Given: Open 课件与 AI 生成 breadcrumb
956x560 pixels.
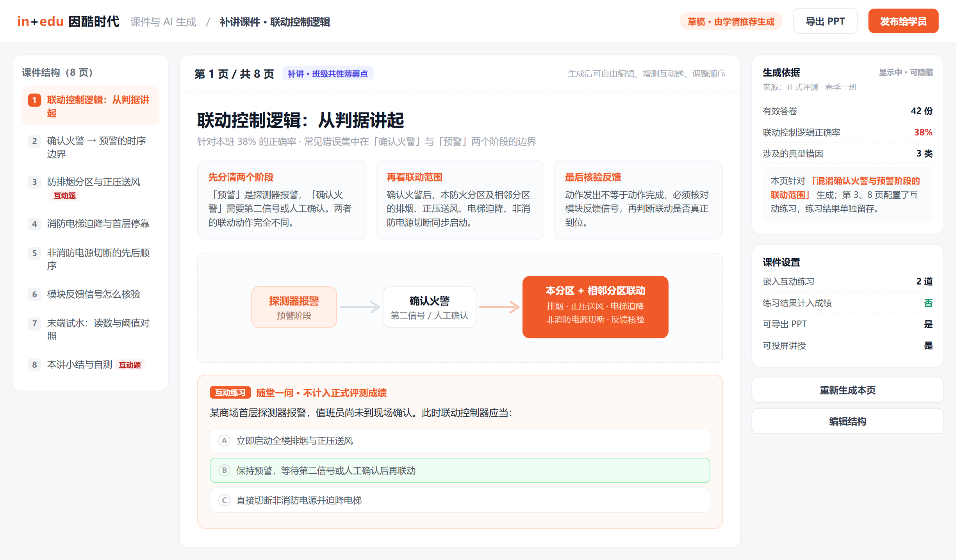Looking at the screenshot, I should pyautogui.click(x=163, y=22).
